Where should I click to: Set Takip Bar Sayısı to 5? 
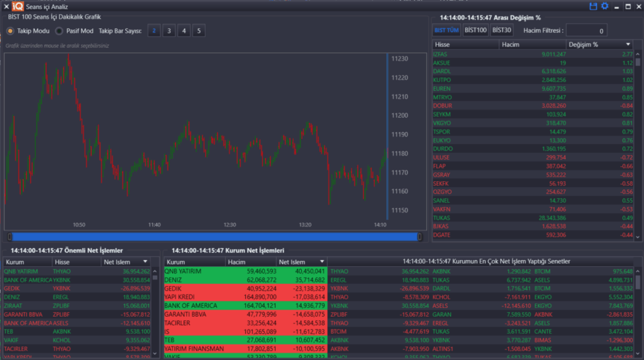pyautogui.click(x=199, y=31)
